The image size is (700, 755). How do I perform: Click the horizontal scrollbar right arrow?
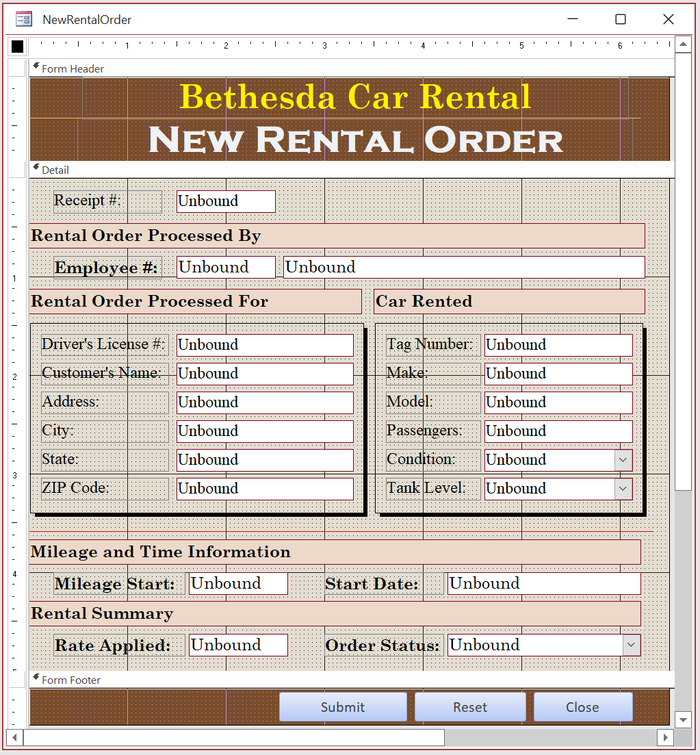click(665, 737)
